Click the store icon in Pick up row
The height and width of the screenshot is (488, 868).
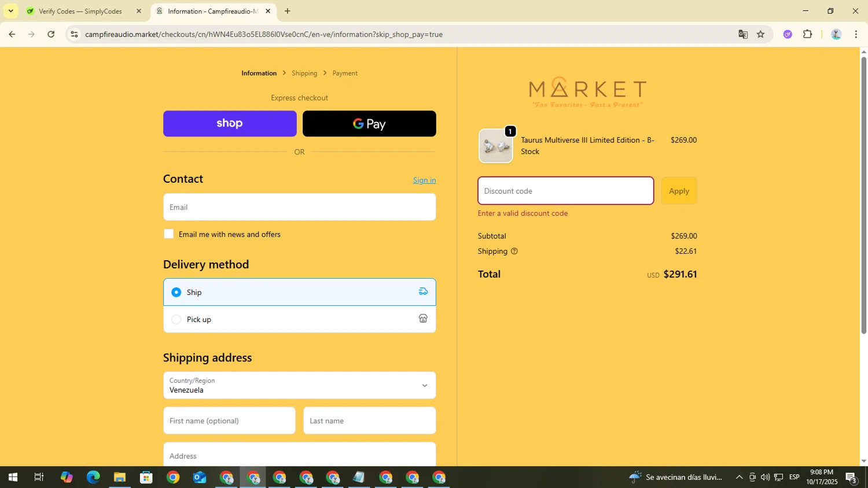click(x=423, y=319)
